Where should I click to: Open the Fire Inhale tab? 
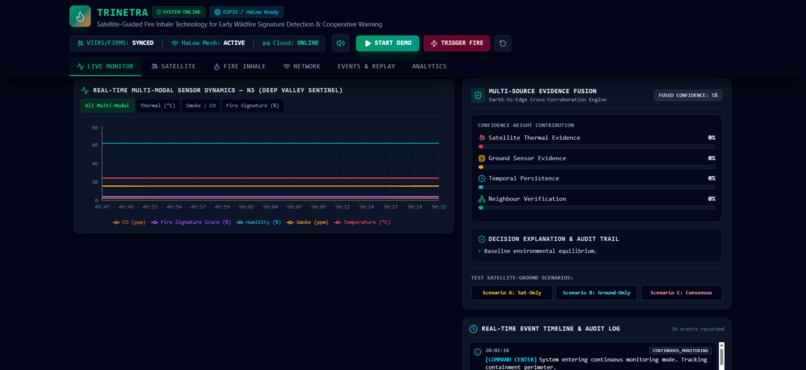click(240, 66)
